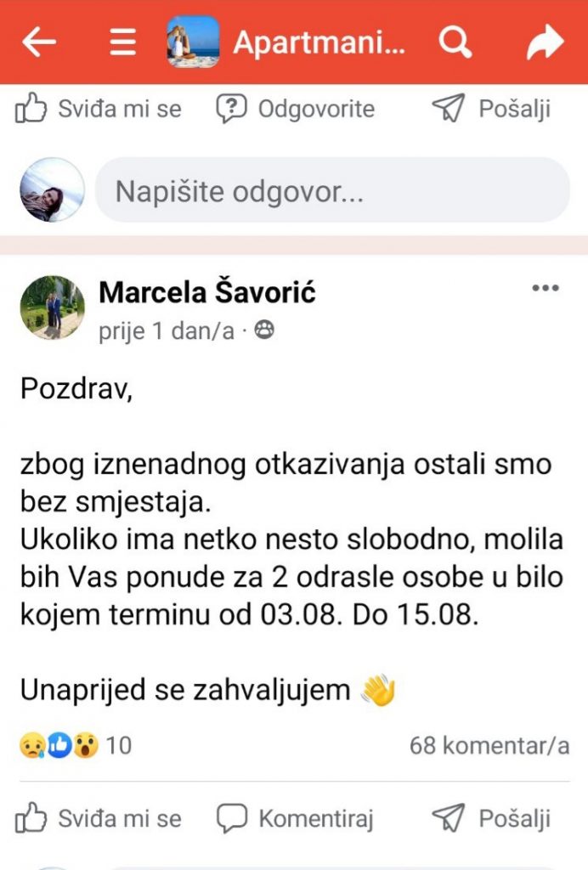Image resolution: width=588 pixels, height=870 pixels.
Task: Open Marcela Šavorić's profile picture
Action: tap(52, 308)
